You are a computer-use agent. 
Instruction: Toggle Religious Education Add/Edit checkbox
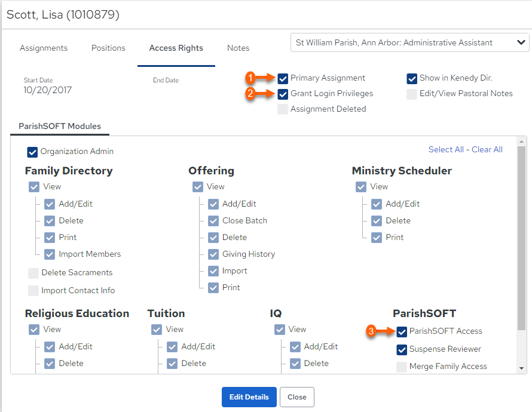click(50, 347)
